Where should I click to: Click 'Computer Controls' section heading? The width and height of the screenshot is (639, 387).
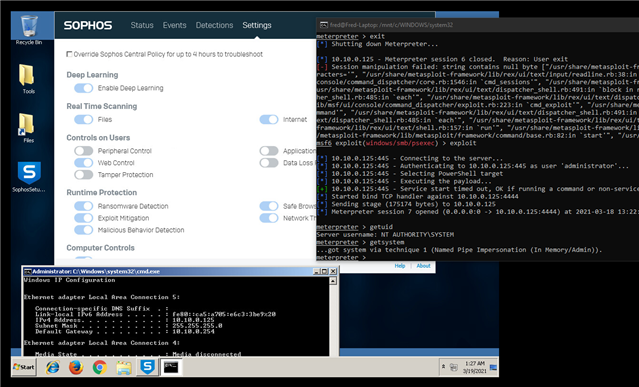[x=100, y=248]
